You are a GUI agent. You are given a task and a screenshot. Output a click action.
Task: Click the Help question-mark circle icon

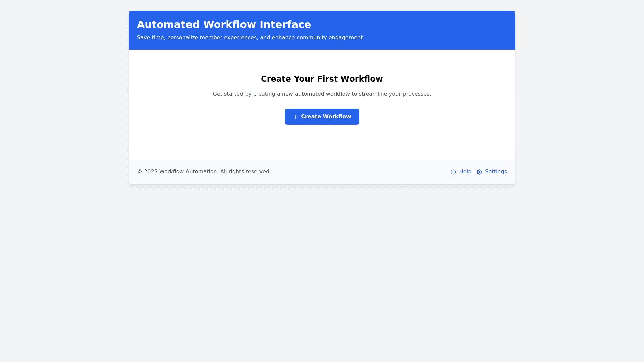453,172
